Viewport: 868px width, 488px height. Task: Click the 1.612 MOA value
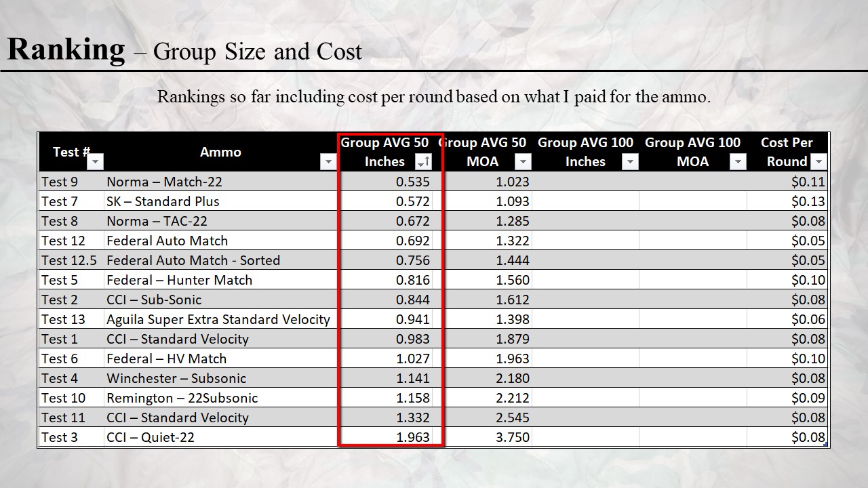pyautogui.click(x=513, y=300)
